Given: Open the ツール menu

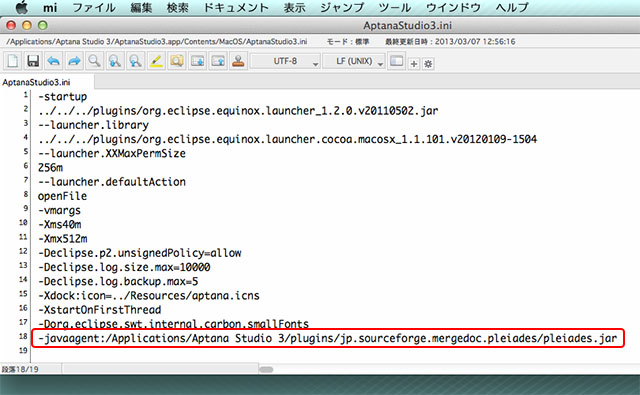Looking at the screenshot, I should pos(395,7).
